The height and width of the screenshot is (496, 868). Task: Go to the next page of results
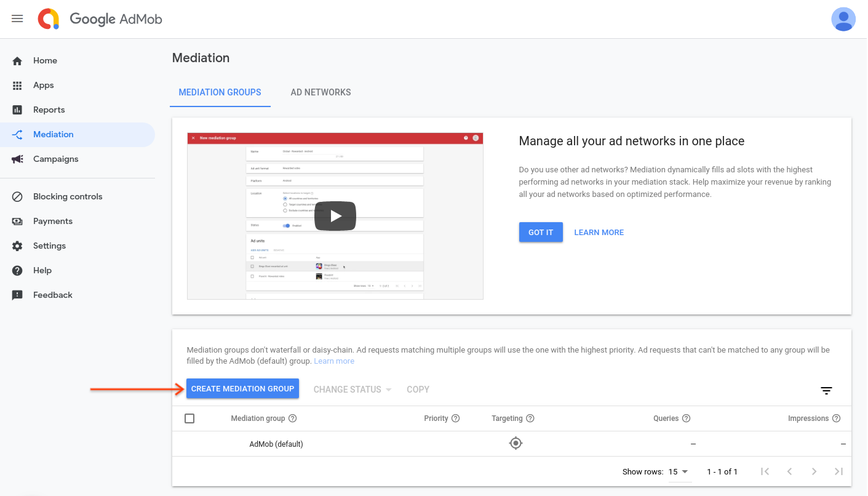click(x=814, y=471)
